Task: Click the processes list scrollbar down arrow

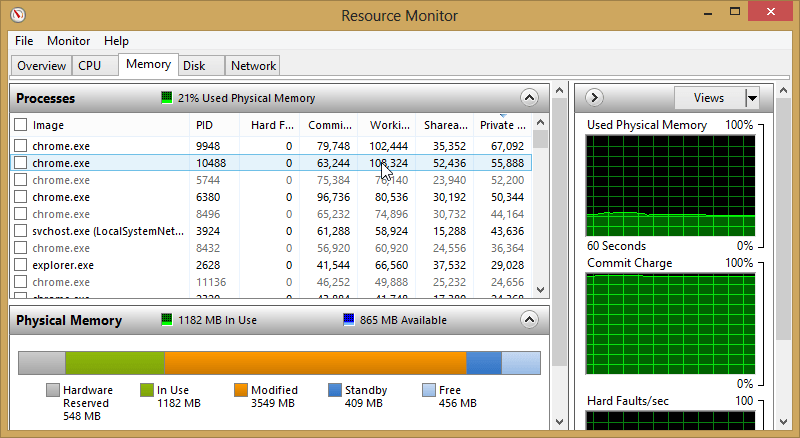Action: point(540,289)
